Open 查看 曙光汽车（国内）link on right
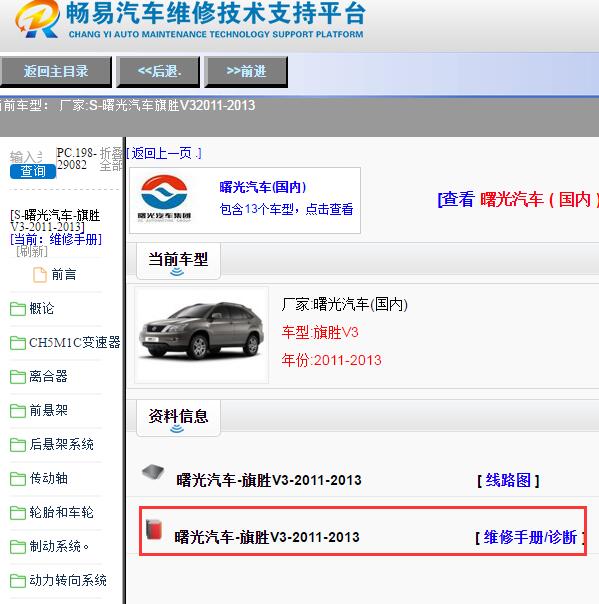599x604 pixels. tap(518, 200)
